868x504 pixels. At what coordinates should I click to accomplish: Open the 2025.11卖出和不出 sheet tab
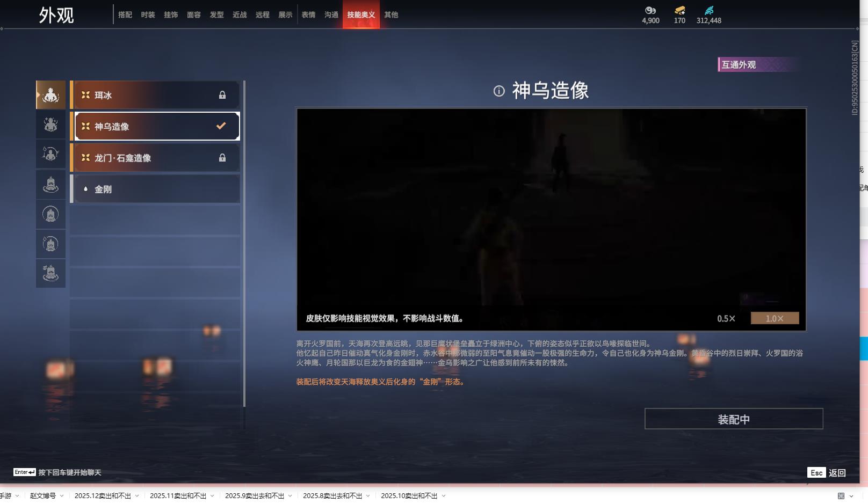178,496
